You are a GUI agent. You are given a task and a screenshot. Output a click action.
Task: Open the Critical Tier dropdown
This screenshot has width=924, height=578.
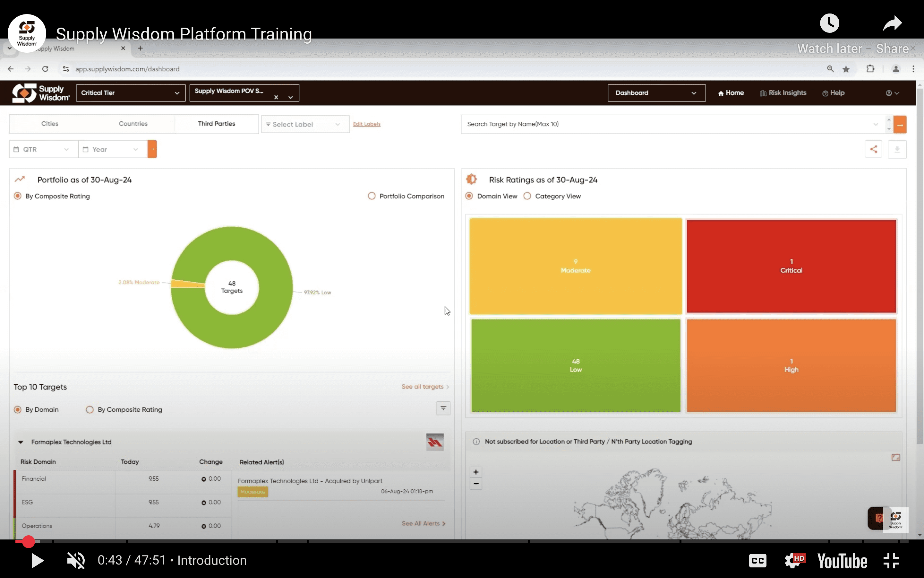click(x=131, y=93)
